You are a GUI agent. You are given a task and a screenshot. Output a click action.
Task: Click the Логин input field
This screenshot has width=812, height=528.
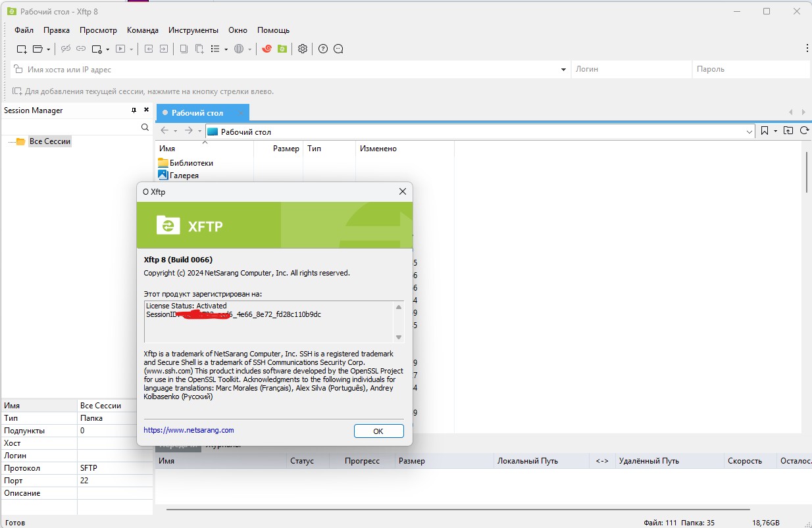[x=631, y=69]
